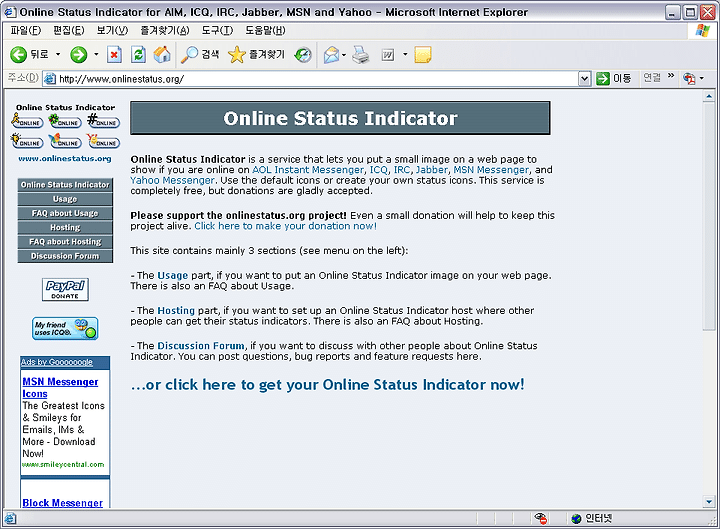
Task: Open the Favorites star toolbar button
Action: tap(257, 55)
